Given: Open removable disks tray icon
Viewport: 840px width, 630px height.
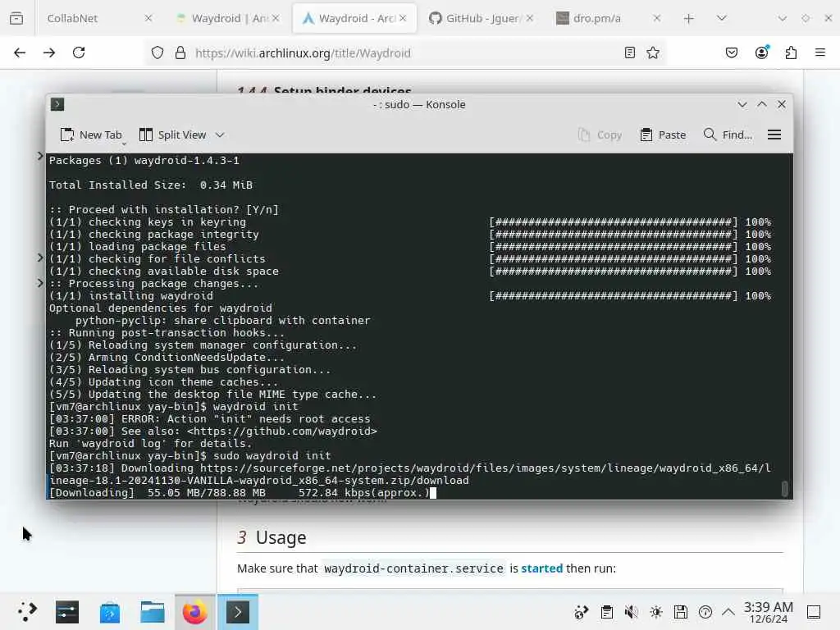Looking at the screenshot, I should 680,612.
